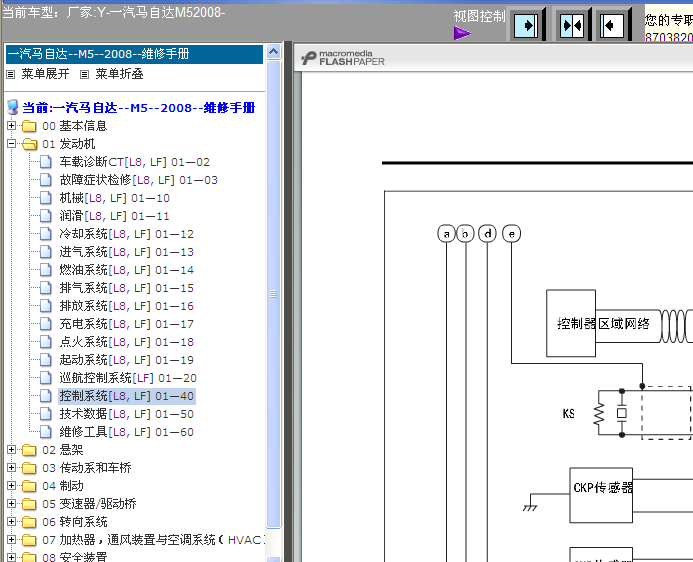Image resolution: width=693 pixels, height=562 pixels.
Task: Select 控制系统[L8, LF] 01—40 page
Action: click(126, 396)
